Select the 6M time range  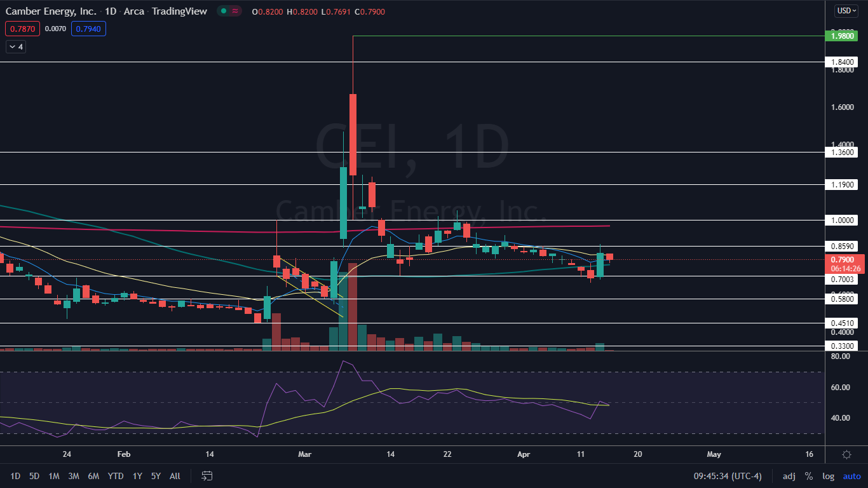point(93,476)
